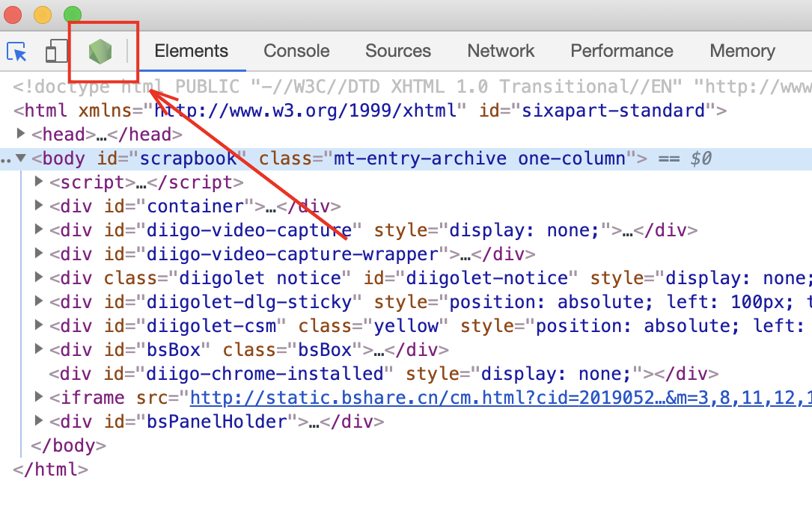This screenshot has height=516, width=812.
Task: Expand the diigolet-notice div
Action: (x=38, y=277)
